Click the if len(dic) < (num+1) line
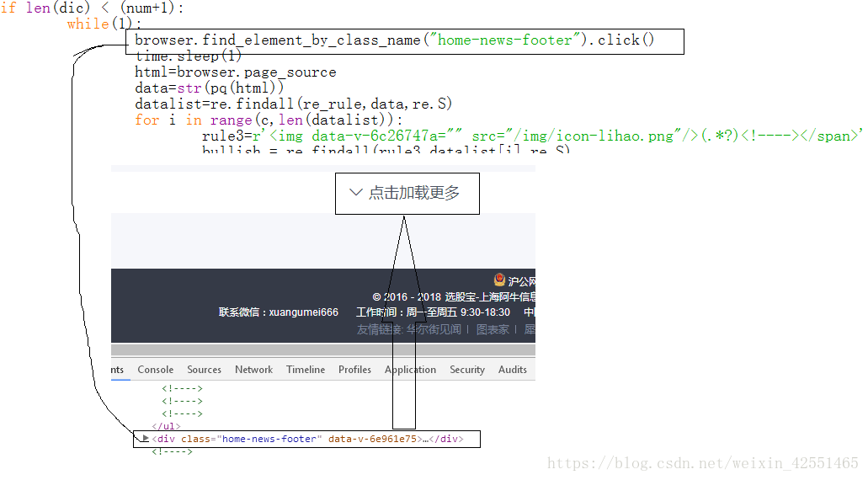 [x=92, y=8]
